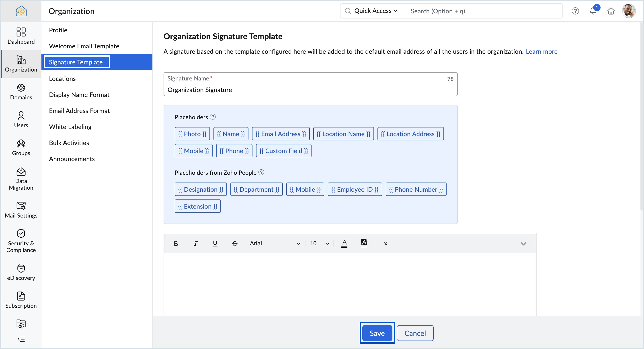Click the Signature Name input field
The width and height of the screenshot is (644, 349).
(310, 90)
